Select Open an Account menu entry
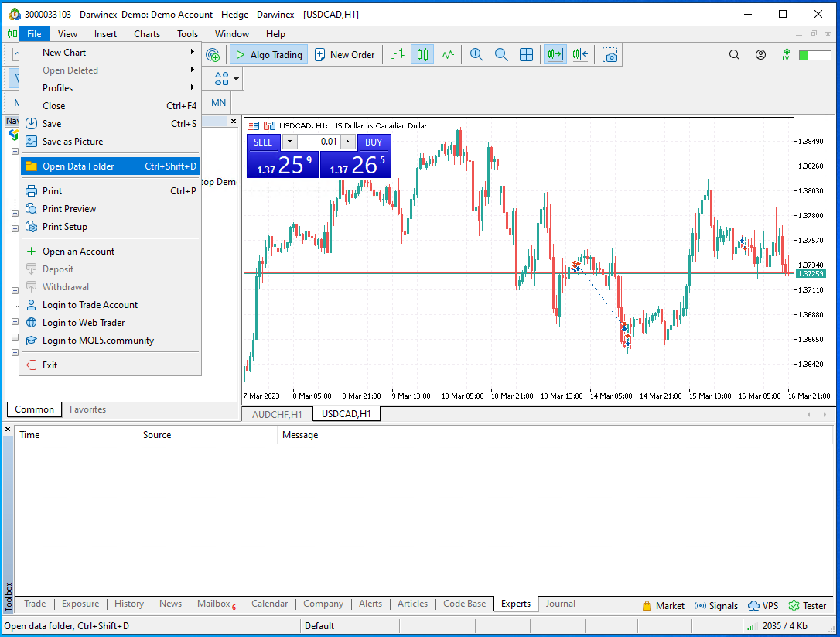840x637 pixels. (x=111, y=252)
